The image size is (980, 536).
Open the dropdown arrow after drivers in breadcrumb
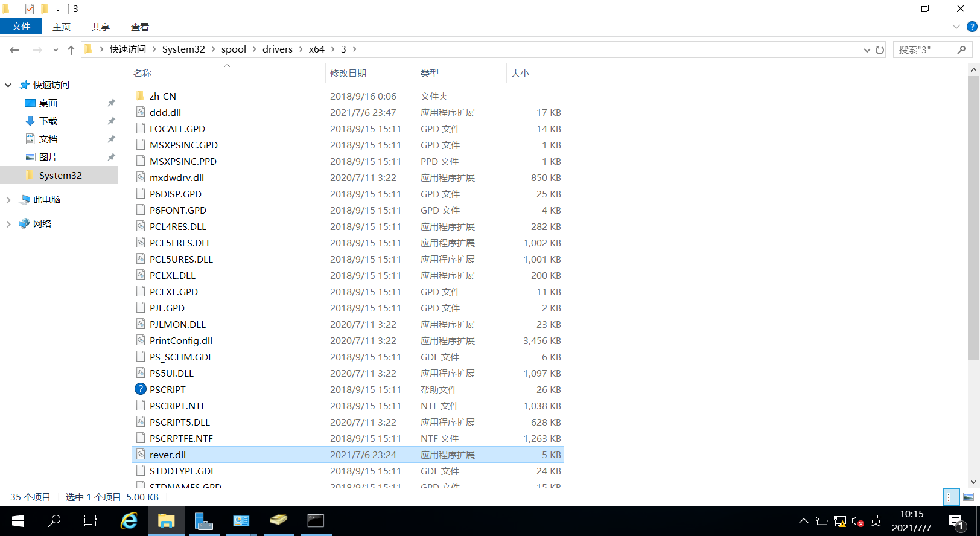click(x=301, y=49)
